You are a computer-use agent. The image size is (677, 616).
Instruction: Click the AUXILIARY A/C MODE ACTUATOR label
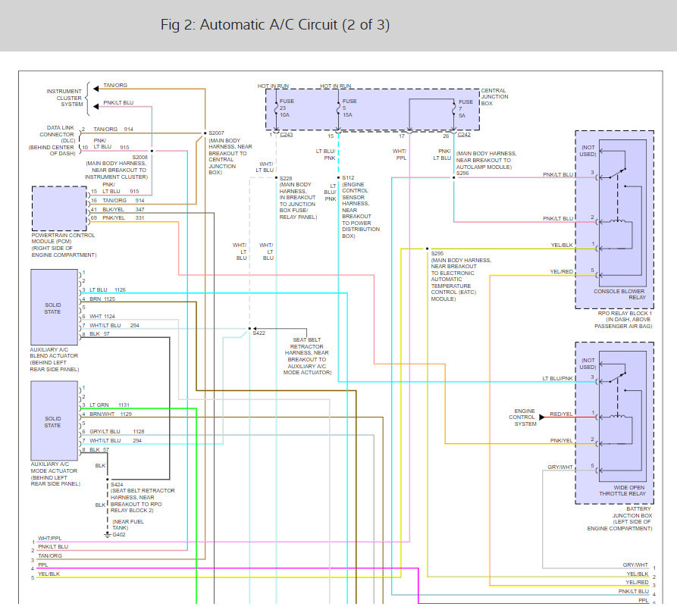tap(54, 467)
